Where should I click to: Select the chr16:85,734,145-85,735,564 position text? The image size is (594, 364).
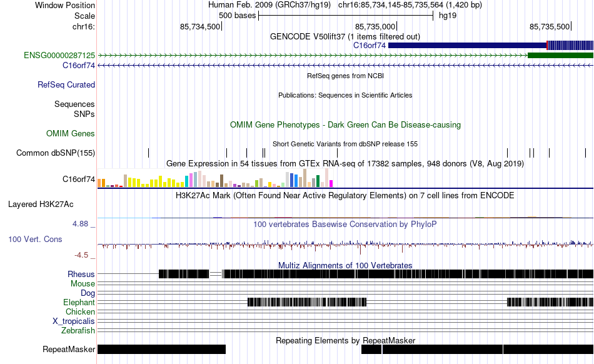coord(410,5)
